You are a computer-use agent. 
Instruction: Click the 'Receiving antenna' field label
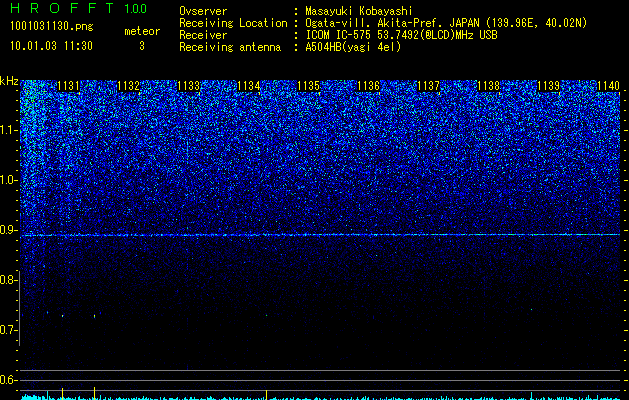pyautogui.click(x=230, y=47)
